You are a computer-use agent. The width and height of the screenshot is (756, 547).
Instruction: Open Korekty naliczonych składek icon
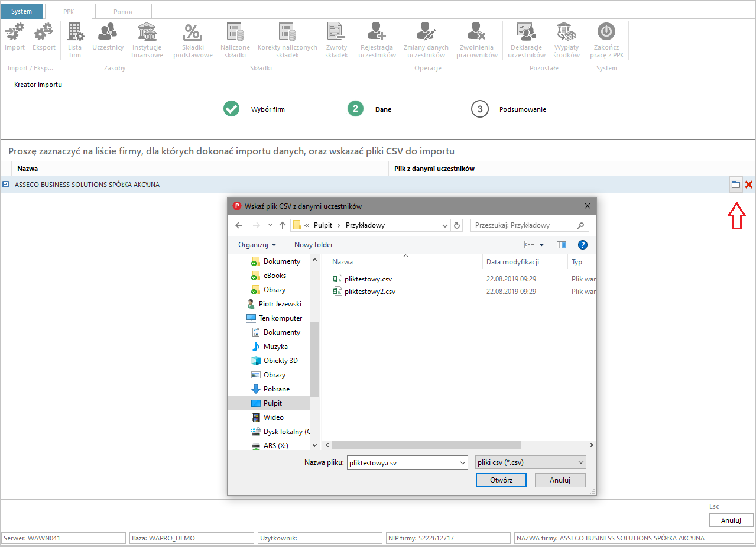(x=287, y=40)
